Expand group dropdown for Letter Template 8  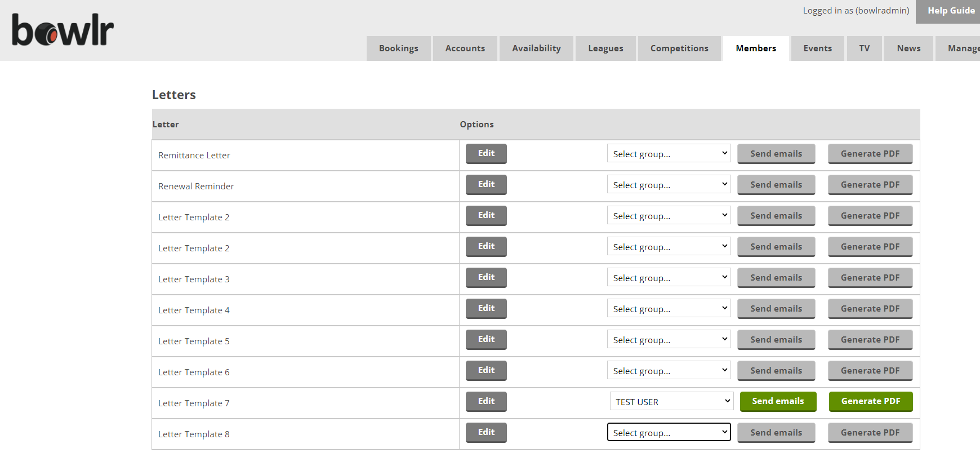[669, 433]
